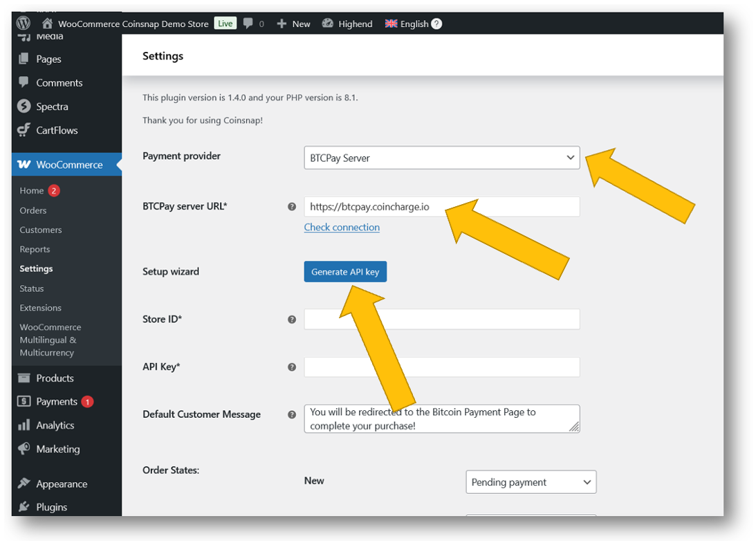Click the home icon beside the store name

pos(47,23)
